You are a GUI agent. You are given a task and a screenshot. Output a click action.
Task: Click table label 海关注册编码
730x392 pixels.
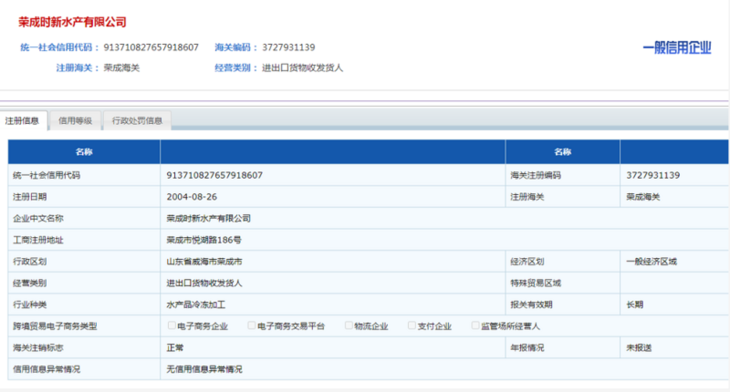click(x=535, y=176)
